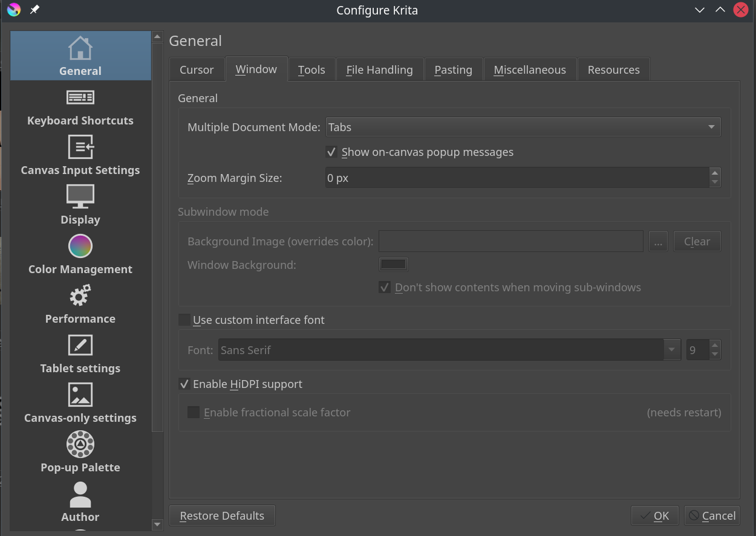The height and width of the screenshot is (536, 756).
Task: Select the Canvas Input Settings icon
Action: [80, 147]
